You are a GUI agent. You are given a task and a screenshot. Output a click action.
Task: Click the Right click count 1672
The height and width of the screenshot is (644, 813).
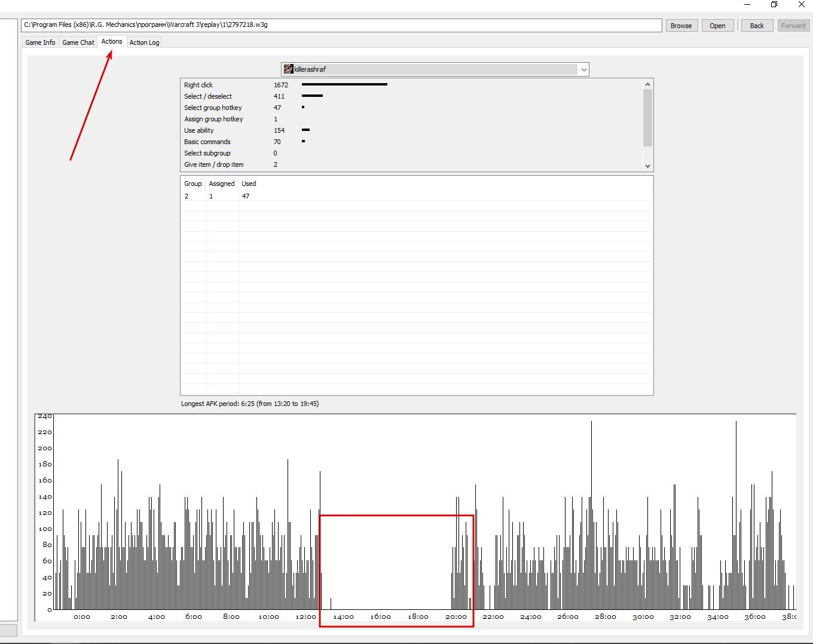point(281,85)
